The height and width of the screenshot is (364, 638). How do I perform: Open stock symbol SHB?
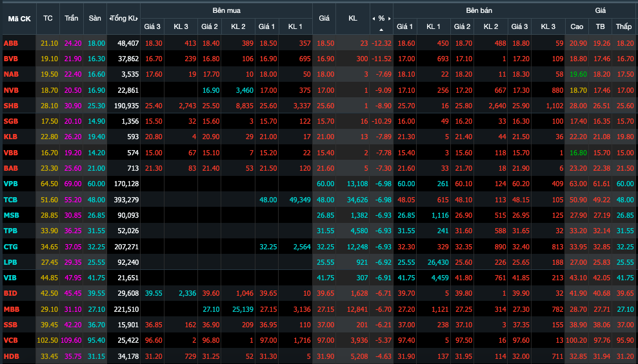click(x=11, y=106)
